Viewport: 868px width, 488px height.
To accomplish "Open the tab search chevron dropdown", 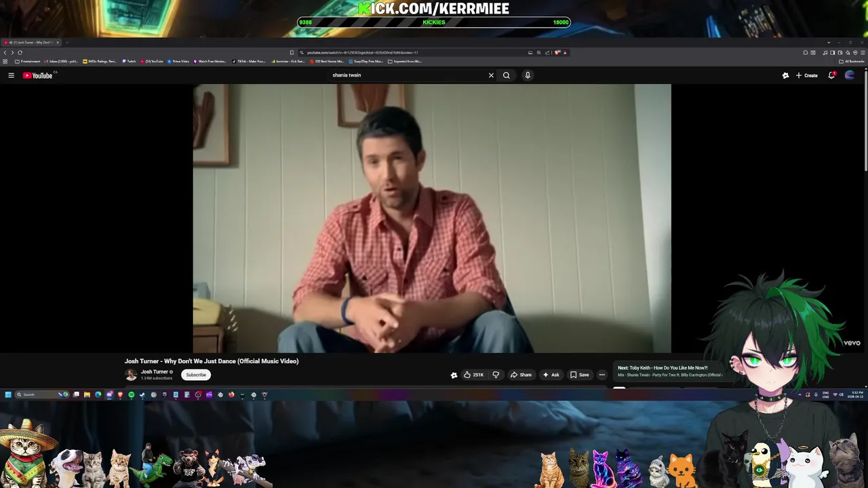I will point(829,42).
